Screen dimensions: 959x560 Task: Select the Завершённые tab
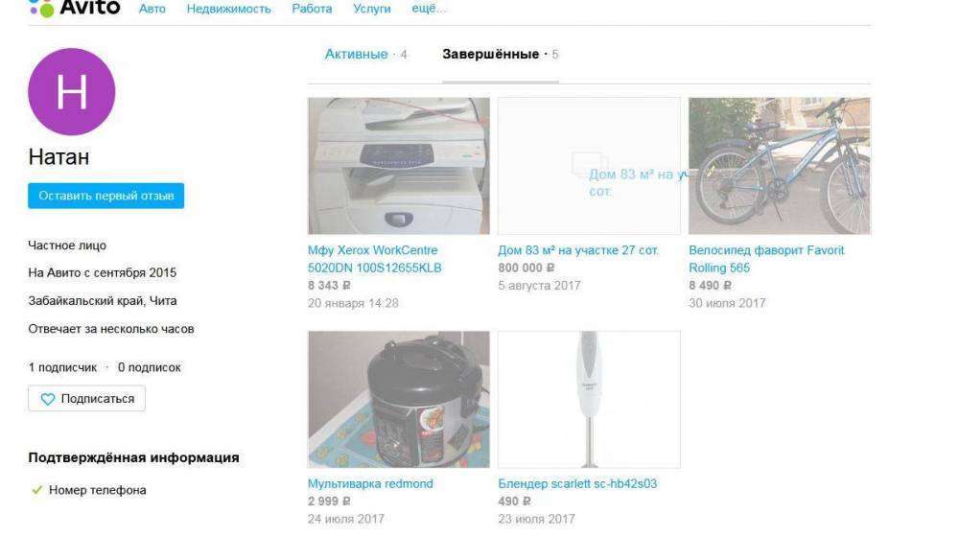[x=490, y=55]
